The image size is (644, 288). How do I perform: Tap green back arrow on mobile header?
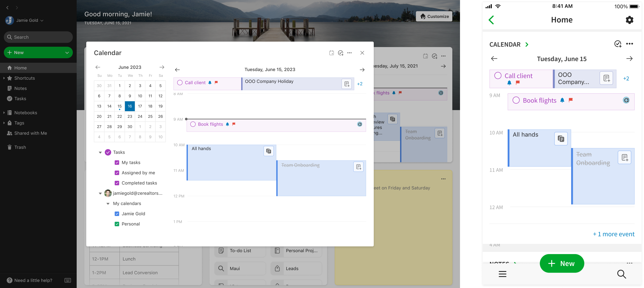491,20
